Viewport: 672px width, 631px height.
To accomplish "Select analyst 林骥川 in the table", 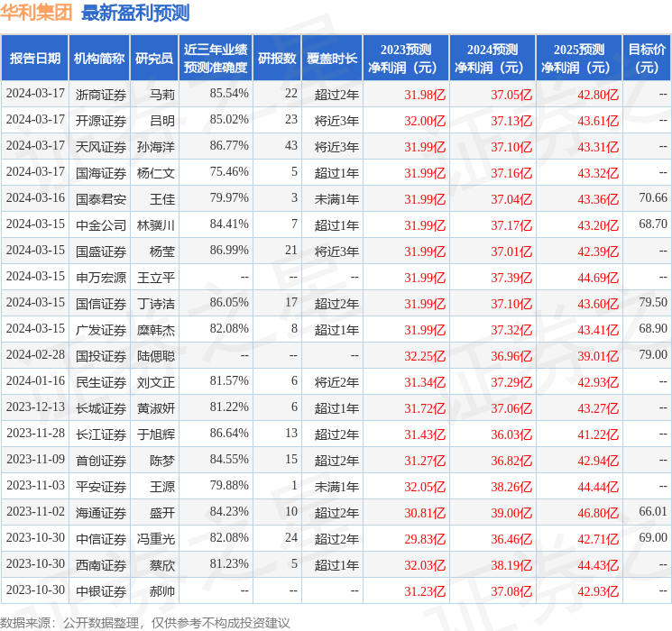I will click(155, 225).
